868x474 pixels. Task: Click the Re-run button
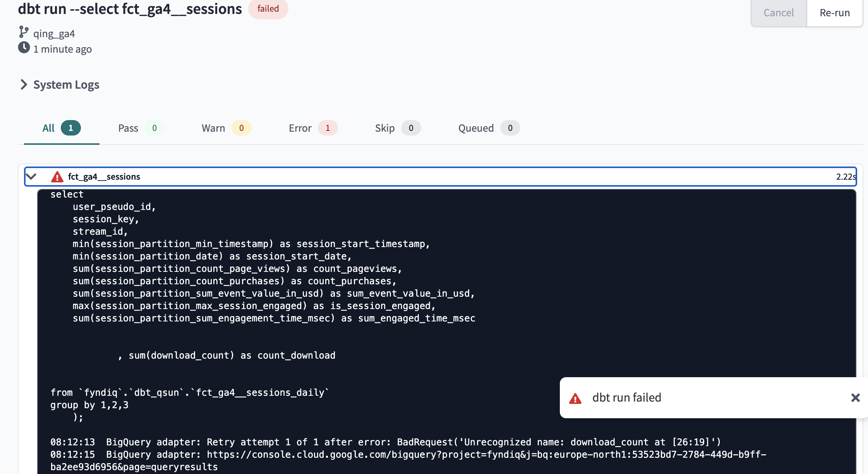(x=834, y=13)
